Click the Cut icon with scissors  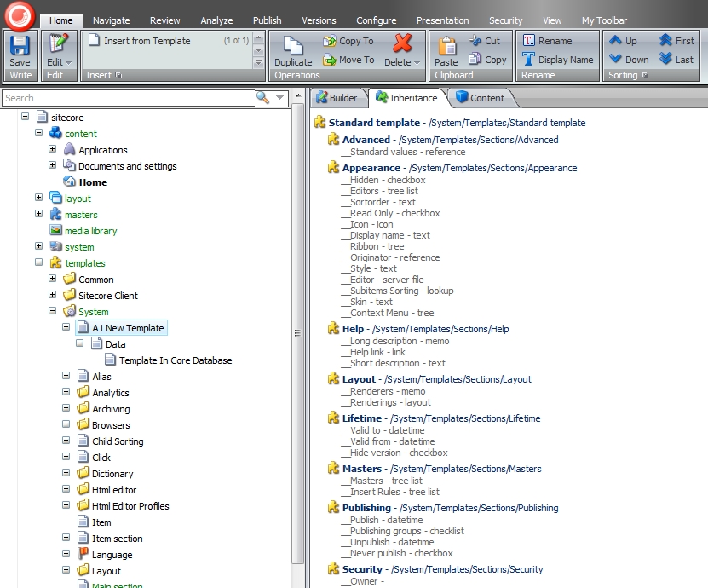pyautogui.click(x=474, y=40)
